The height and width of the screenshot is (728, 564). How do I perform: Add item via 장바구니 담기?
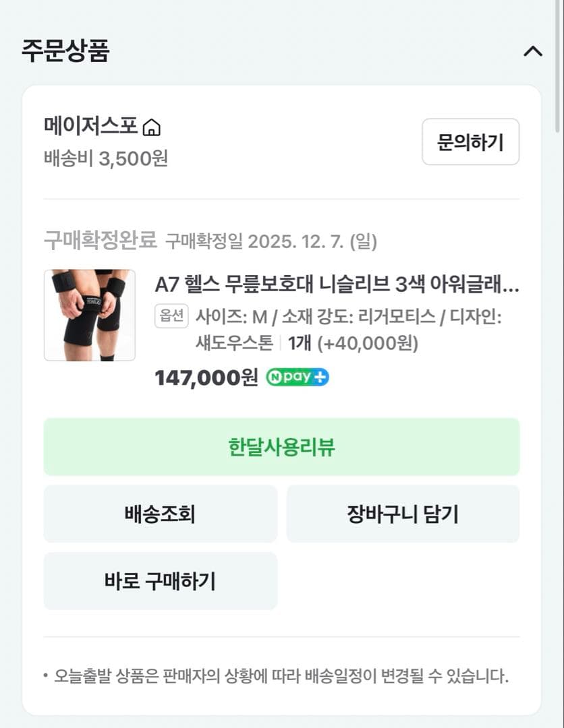(x=403, y=514)
